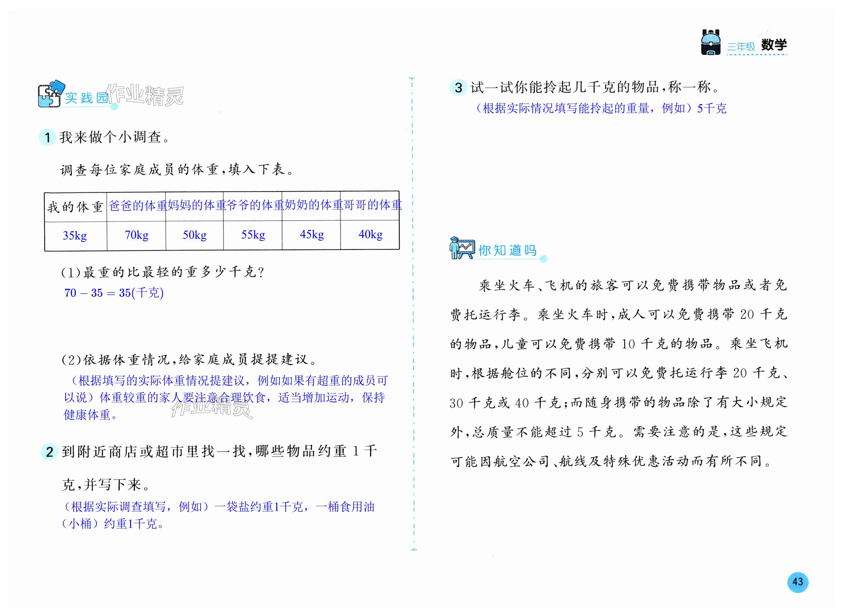Click the backpack icon beside 三年级
Viewport: 844px width, 616px height.
pyautogui.click(x=711, y=42)
